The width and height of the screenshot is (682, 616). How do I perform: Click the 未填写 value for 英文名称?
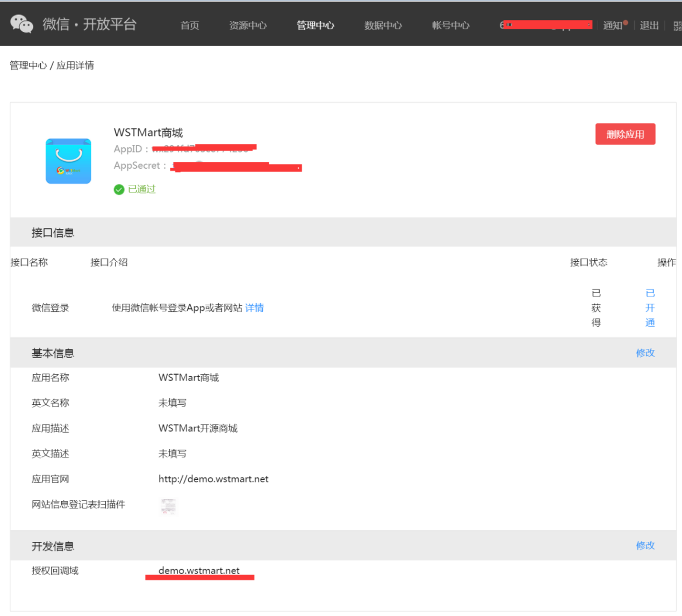click(x=173, y=403)
